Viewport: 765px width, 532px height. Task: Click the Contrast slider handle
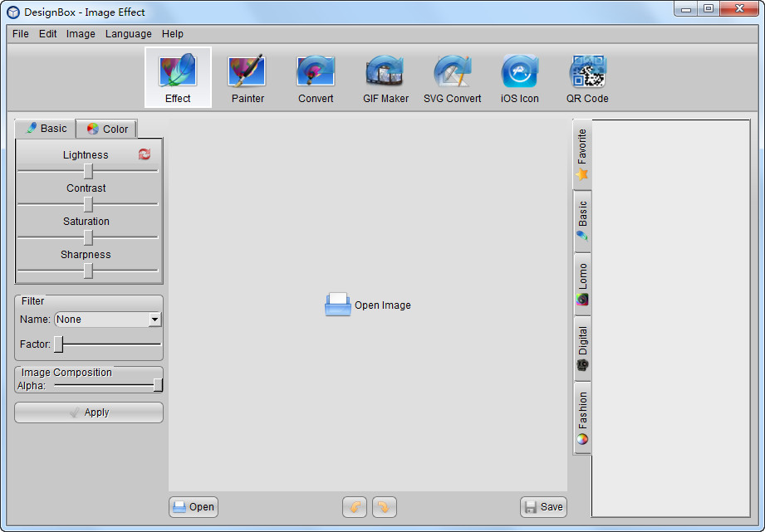88,204
